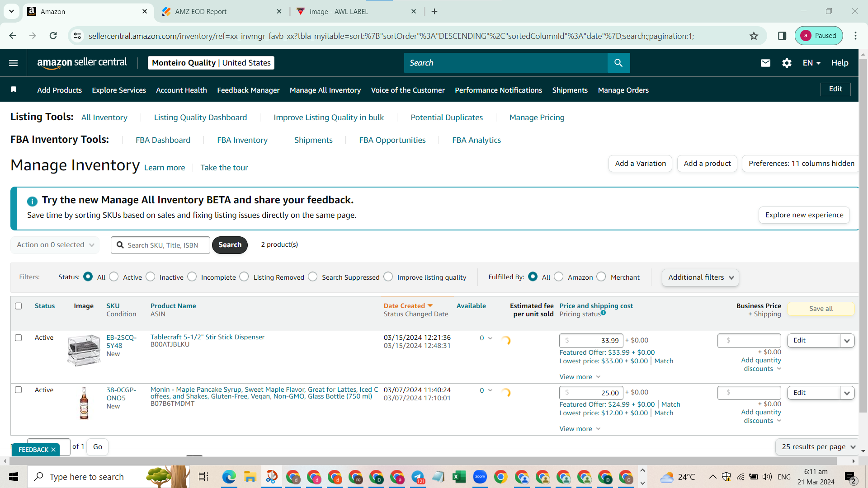Launch Microsoft Edge from the taskbar

click(229, 477)
